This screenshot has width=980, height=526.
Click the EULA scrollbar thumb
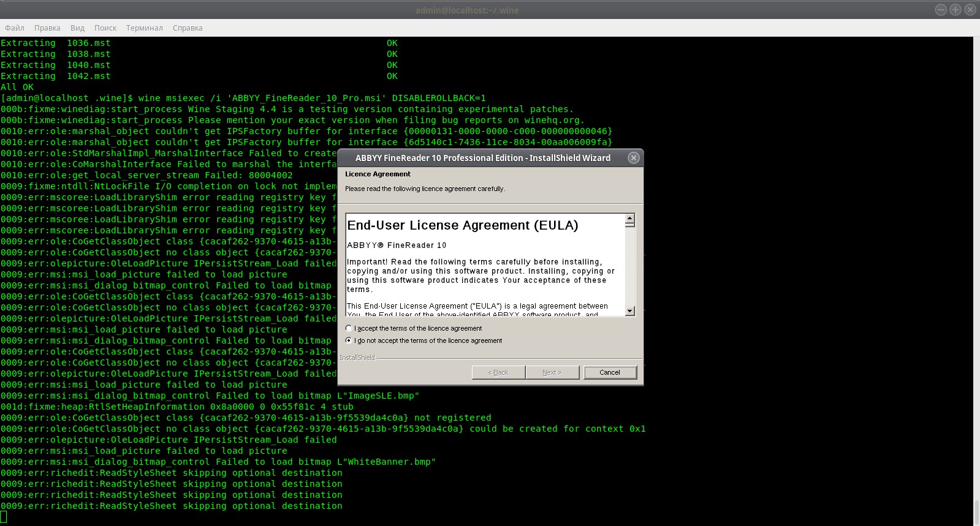click(x=629, y=225)
